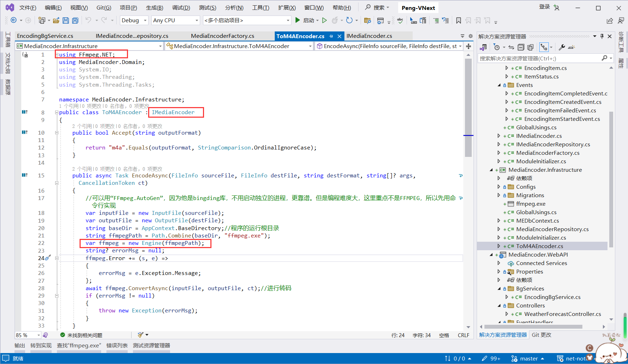
Task: Click Sync with Active Document arrows icon
Action: (x=511, y=47)
